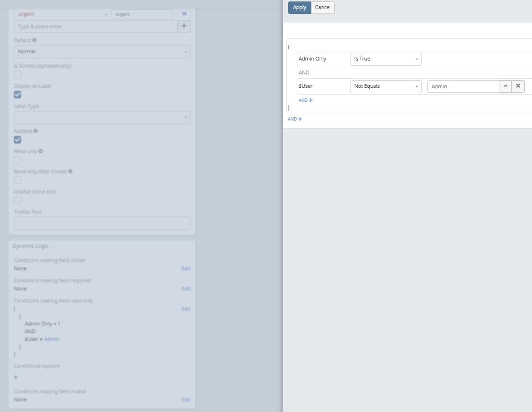
Task: Remove the $User condition row
Action: point(518,86)
